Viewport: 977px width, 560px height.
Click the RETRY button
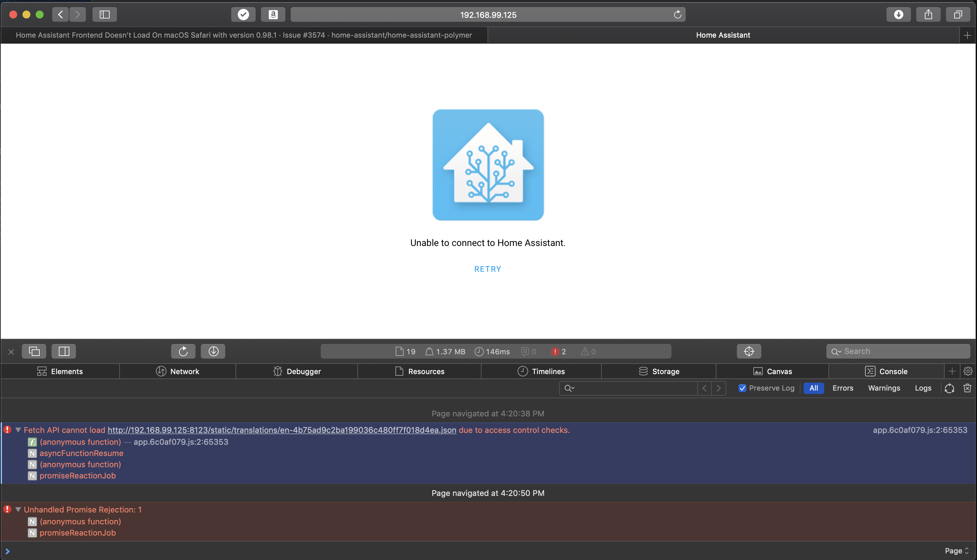point(488,269)
